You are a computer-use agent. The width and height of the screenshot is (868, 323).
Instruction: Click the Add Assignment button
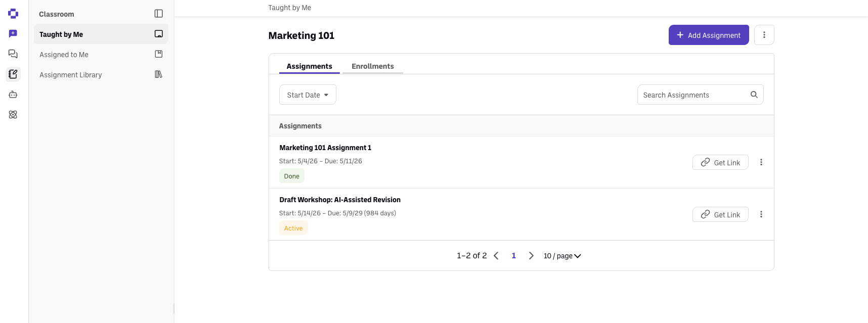click(709, 35)
